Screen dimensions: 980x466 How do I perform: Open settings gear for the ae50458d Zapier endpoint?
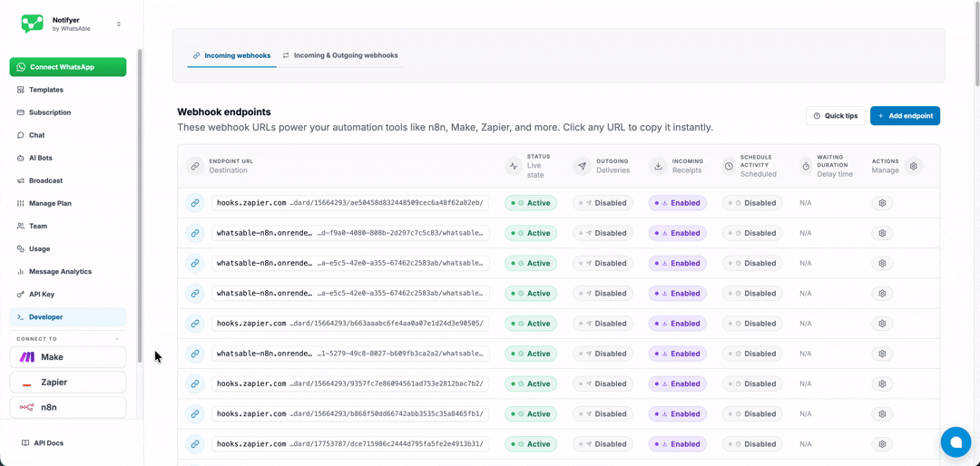pos(883,203)
